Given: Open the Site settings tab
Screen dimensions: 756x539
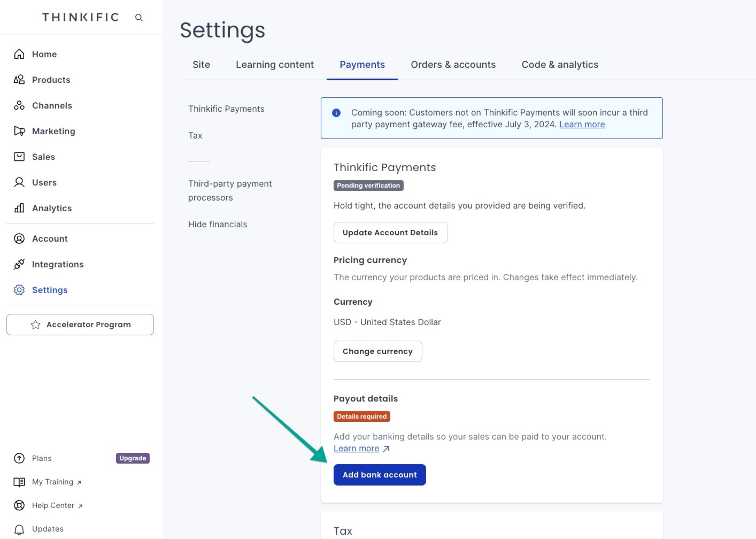Looking at the screenshot, I should (201, 65).
